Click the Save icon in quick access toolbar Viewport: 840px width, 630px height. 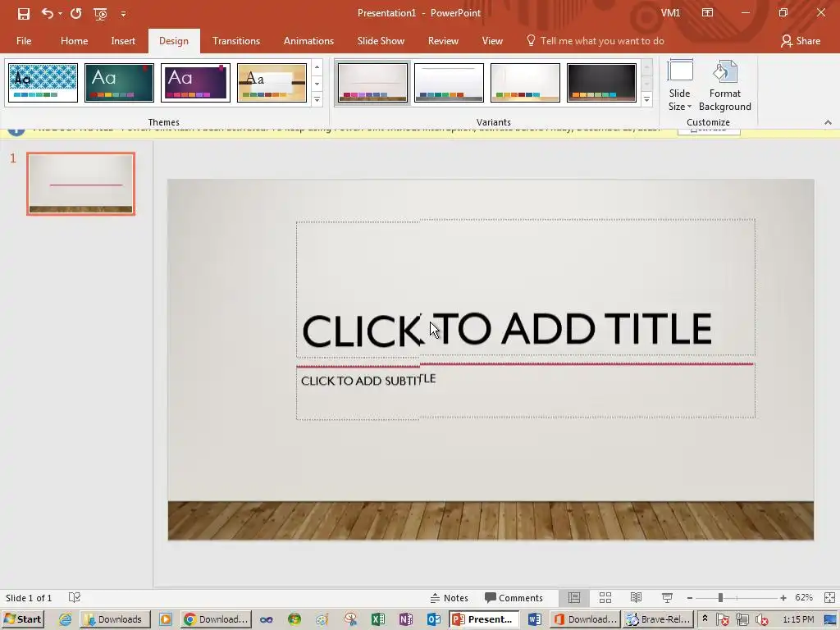click(x=24, y=13)
